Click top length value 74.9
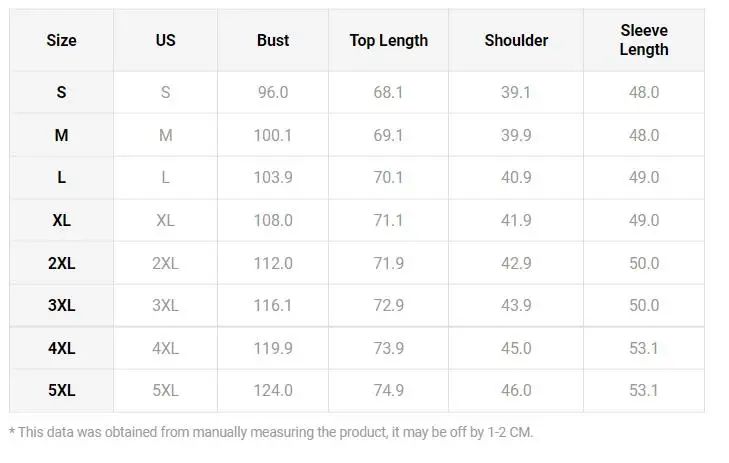729x463 pixels. point(388,391)
